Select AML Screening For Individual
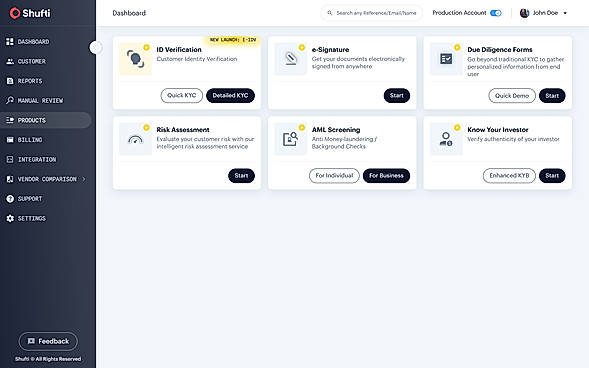The height and width of the screenshot is (368, 589). click(x=334, y=176)
